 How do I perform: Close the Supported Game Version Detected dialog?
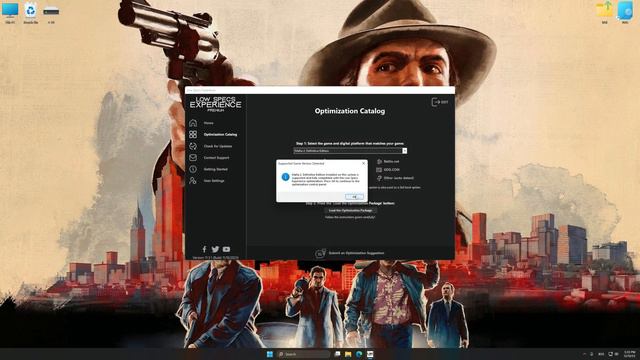click(x=364, y=163)
